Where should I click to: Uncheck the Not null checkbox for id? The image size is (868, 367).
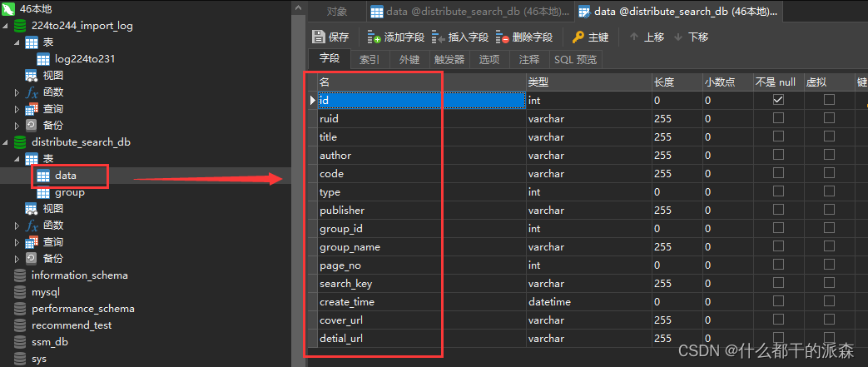coord(778,100)
